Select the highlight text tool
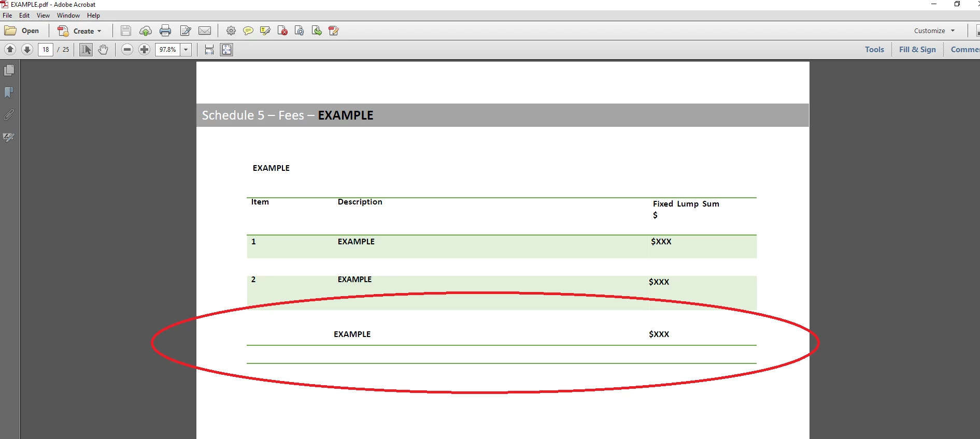The width and height of the screenshot is (980, 439). 265,31
